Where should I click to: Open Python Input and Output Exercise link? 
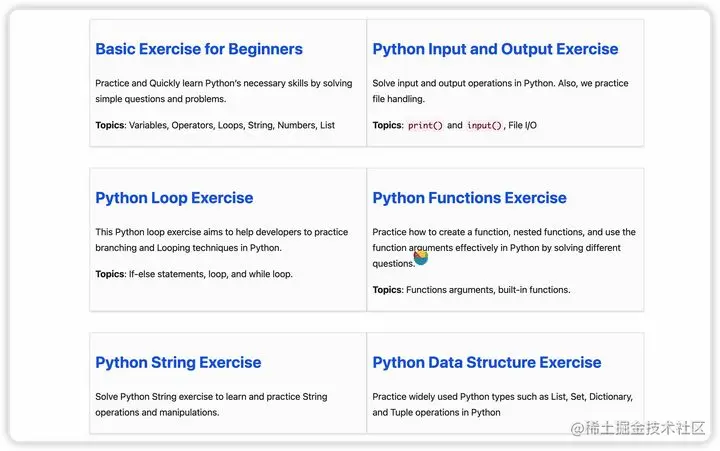[495, 49]
